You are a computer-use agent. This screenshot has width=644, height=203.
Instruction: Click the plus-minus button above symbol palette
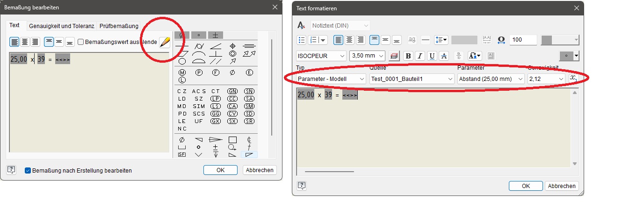[x=216, y=35]
